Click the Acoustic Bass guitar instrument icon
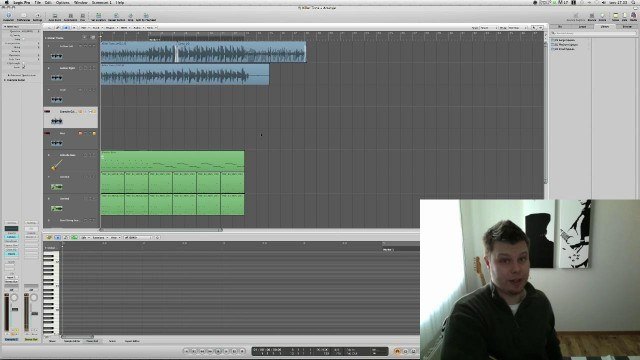This screenshot has width=640, height=360. [x=56, y=165]
